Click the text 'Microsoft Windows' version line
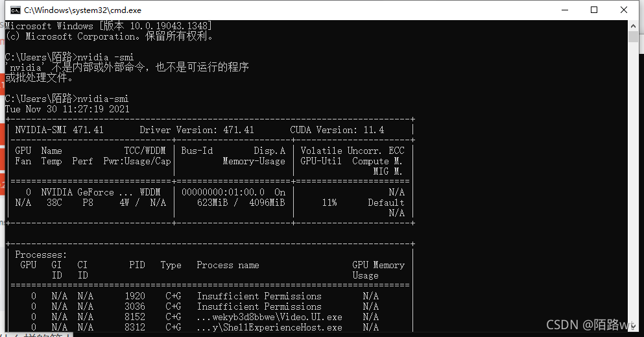 coord(108,26)
